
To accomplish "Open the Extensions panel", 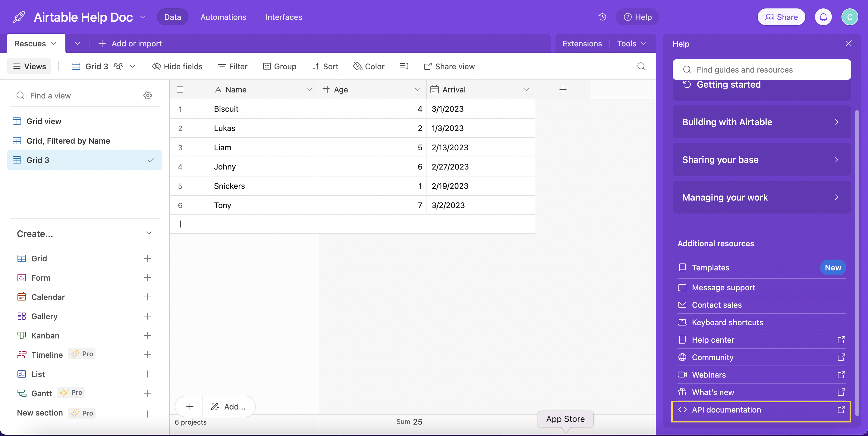I will (582, 43).
